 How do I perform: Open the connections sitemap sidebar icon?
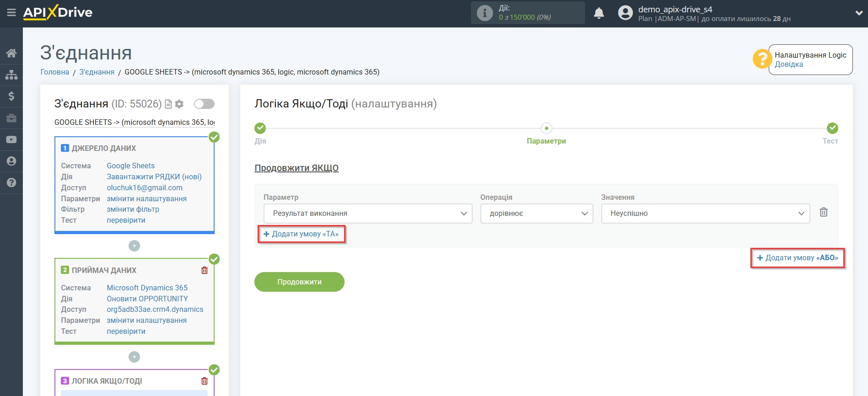click(11, 75)
